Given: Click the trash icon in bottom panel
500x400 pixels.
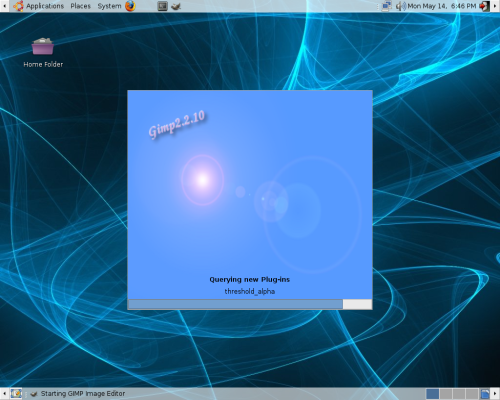Looking at the screenshot, I should pos(485,394).
